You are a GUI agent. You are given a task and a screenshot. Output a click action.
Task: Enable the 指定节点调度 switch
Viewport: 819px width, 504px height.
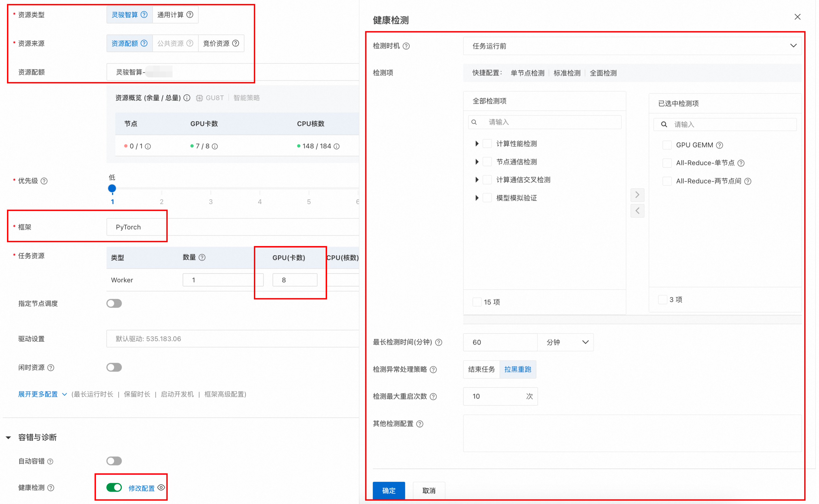point(114,304)
